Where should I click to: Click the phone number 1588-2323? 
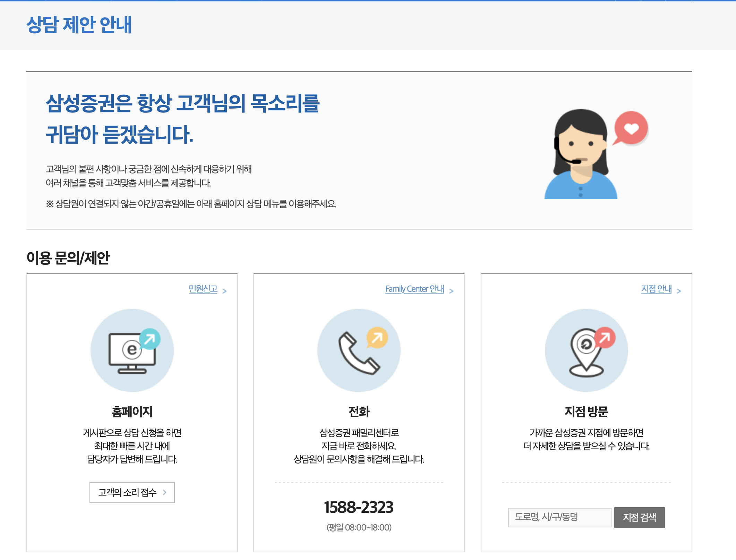click(x=359, y=508)
